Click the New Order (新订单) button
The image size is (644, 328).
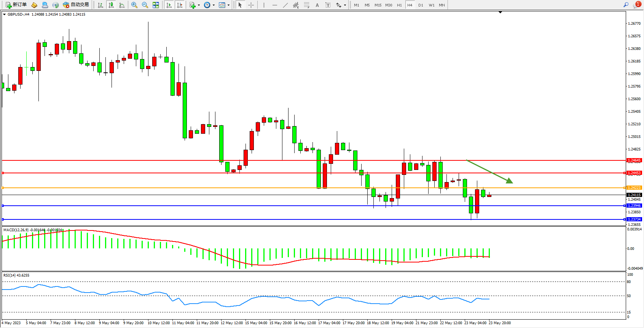click(x=16, y=5)
